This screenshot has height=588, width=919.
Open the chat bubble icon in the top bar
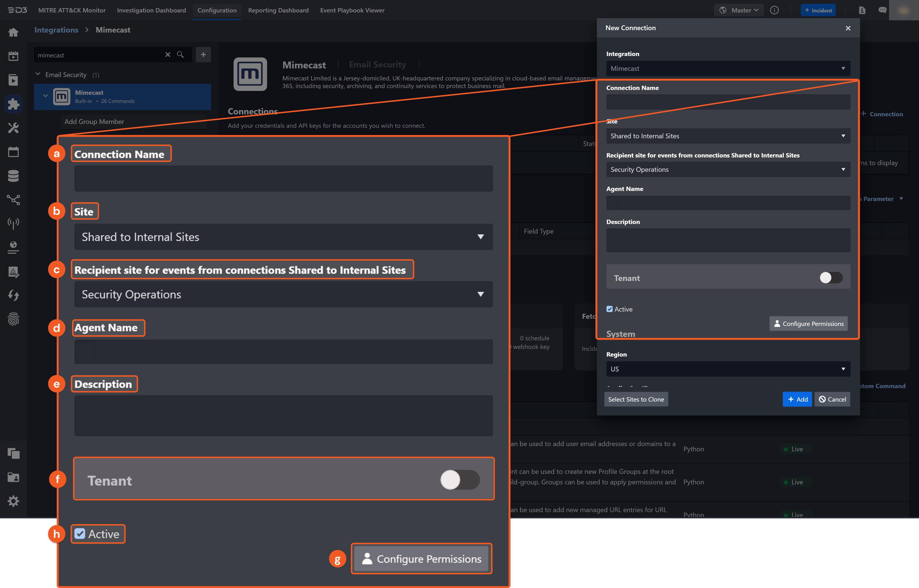point(882,10)
